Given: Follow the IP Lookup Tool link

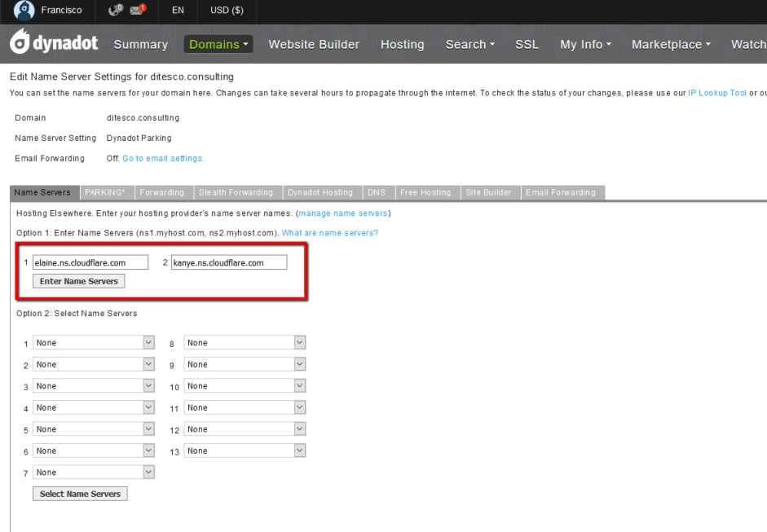Looking at the screenshot, I should [x=717, y=93].
